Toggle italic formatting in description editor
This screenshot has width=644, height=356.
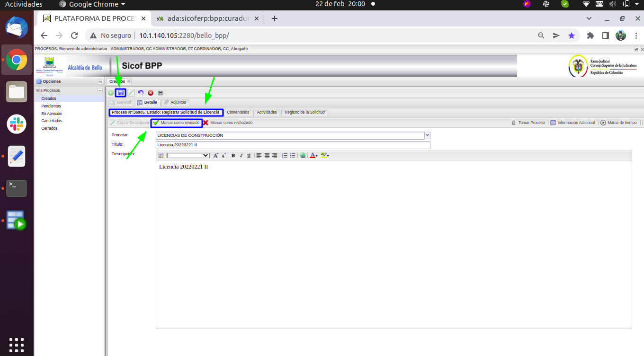click(241, 155)
